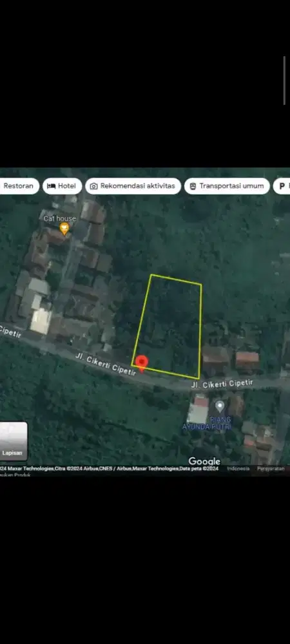Open the Rekomendasi aktivitas chip
This screenshot has height=644, width=290.
point(133,185)
